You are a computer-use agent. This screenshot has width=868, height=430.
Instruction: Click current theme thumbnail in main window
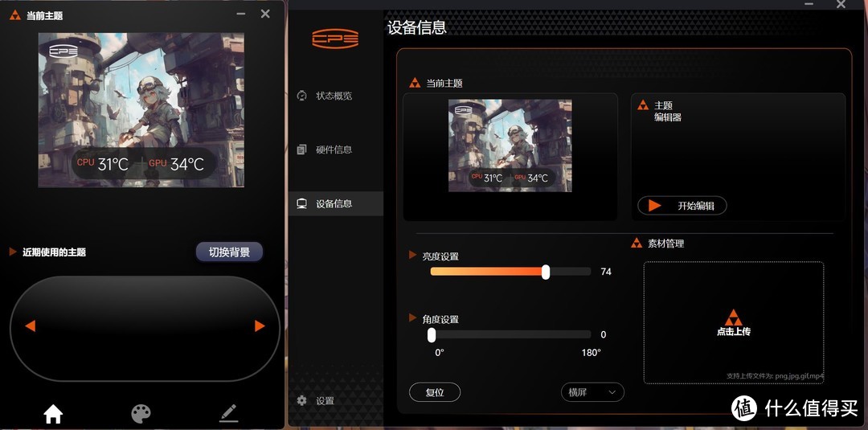tap(510, 145)
